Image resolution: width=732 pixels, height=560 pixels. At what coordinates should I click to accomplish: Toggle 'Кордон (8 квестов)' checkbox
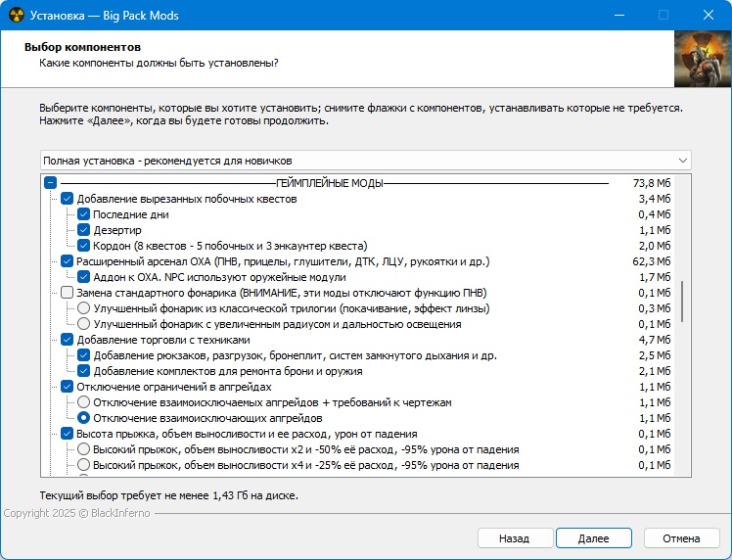[84, 246]
